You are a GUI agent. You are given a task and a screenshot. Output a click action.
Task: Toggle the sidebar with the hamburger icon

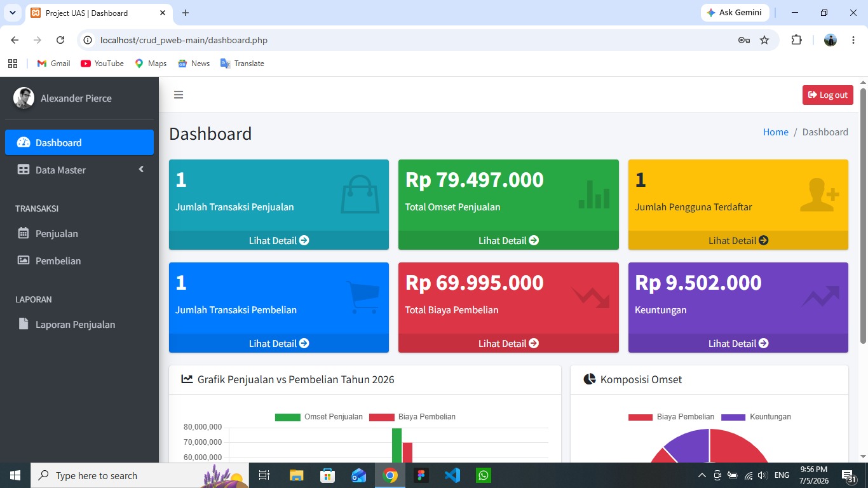click(179, 95)
